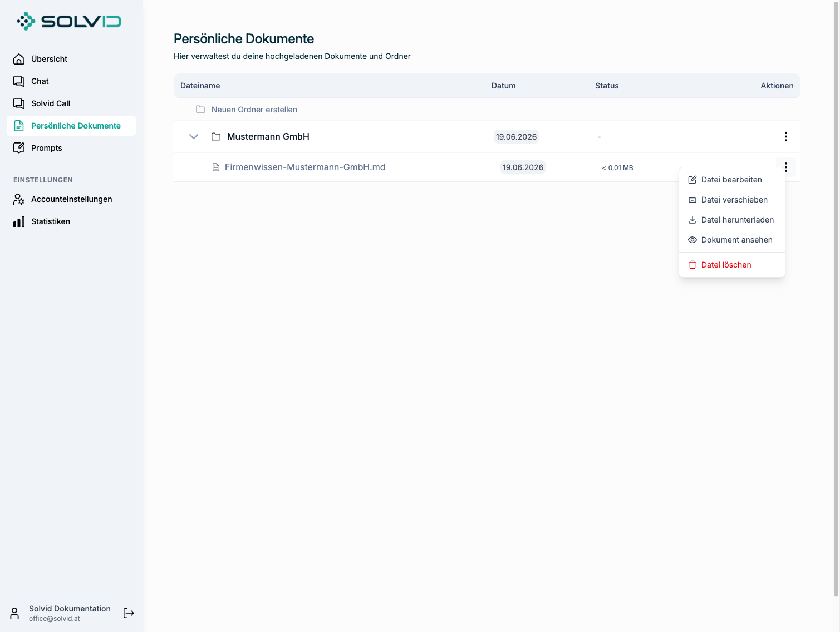
Task: Select Datei bearbeiten from context menu
Action: point(731,180)
